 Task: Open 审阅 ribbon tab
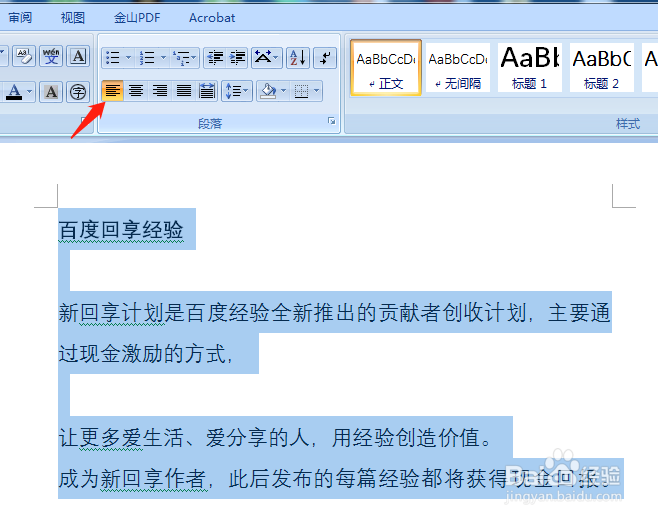tap(20, 18)
